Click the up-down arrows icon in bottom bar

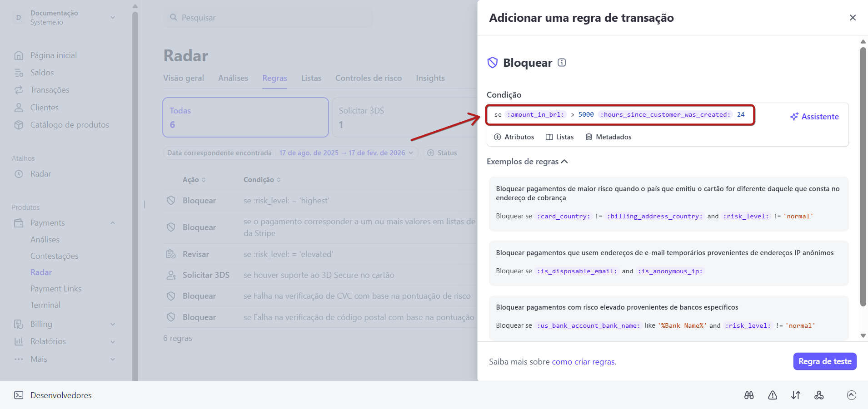[x=796, y=395]
